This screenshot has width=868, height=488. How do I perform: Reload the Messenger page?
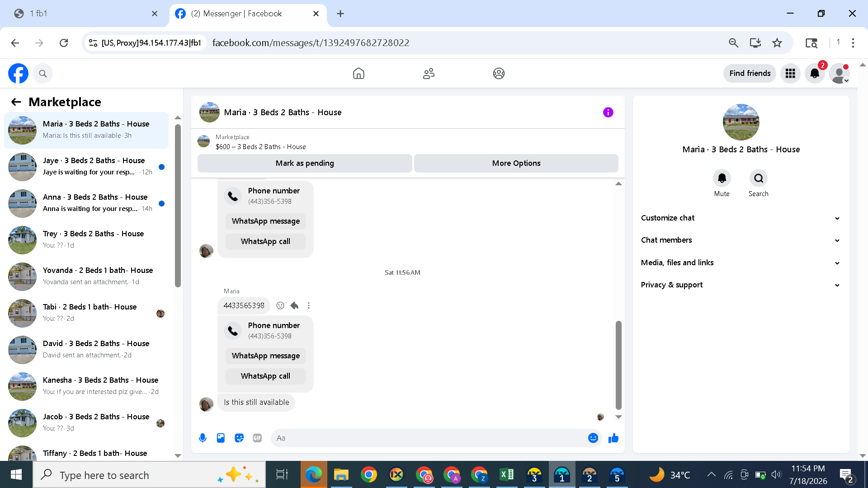pyautogui.click(x=64, y=43)
